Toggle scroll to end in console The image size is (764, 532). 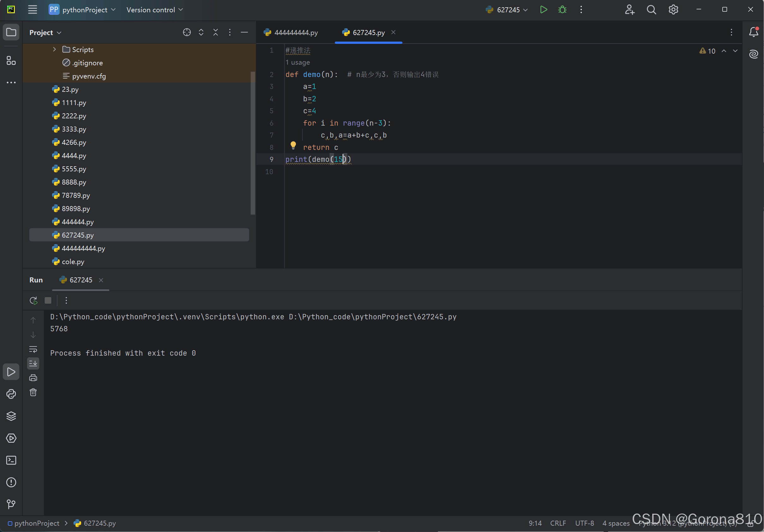coord(33,364)
